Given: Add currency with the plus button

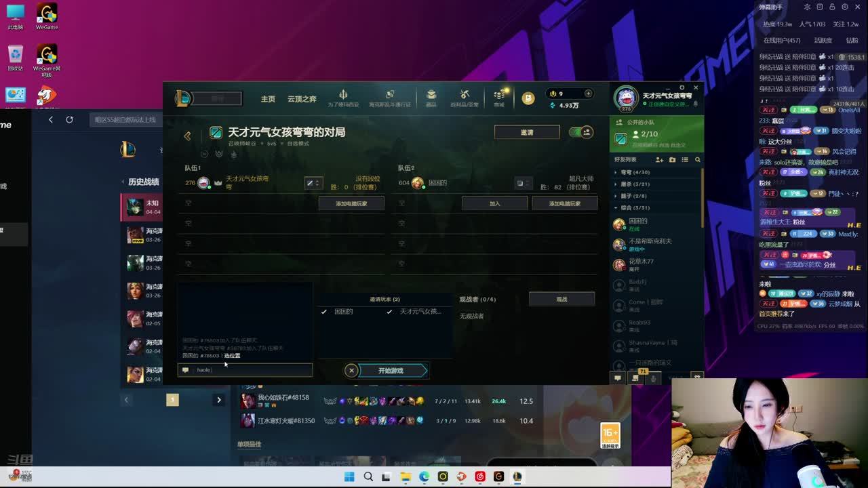Looking at the screenshot, I should 588,94.
